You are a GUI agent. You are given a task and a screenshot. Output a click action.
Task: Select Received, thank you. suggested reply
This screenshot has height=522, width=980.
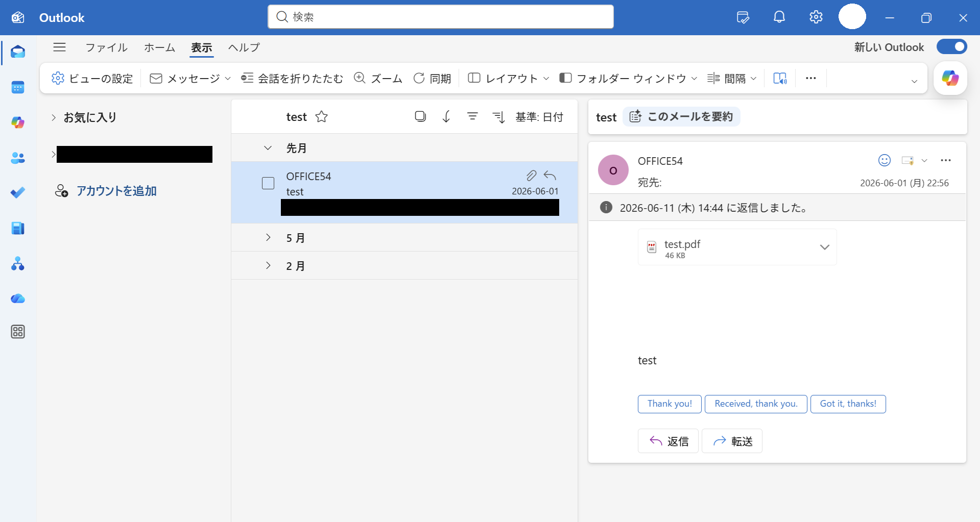pyautogui.click(x=756, y=404)
